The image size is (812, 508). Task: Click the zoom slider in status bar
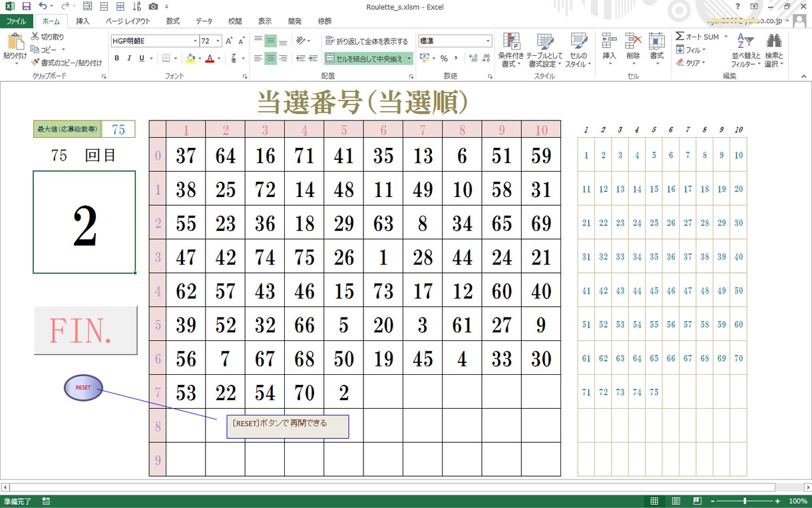744,501
